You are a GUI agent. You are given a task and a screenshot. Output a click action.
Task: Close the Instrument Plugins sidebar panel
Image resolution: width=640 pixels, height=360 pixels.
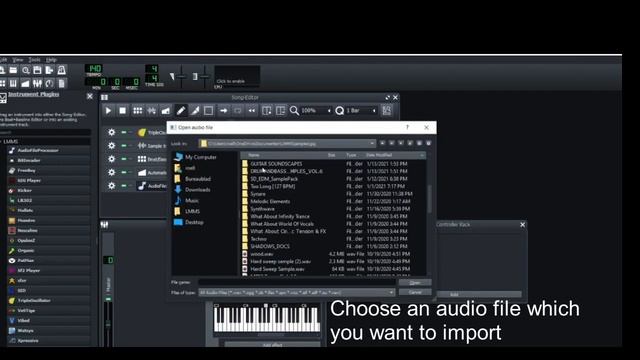pyautogui.click(x=90, y=96)
